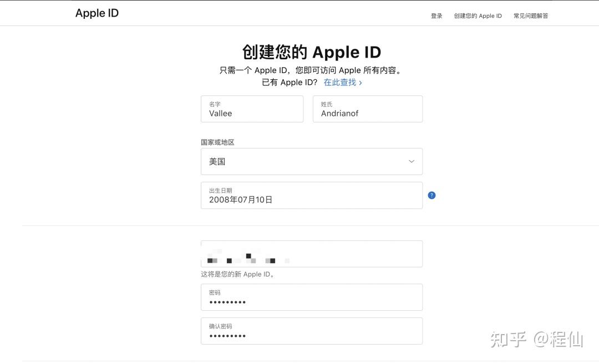Select 创建您的 Apple ID in the navigation
Screen dimensions: 599x364
[478, 16]
